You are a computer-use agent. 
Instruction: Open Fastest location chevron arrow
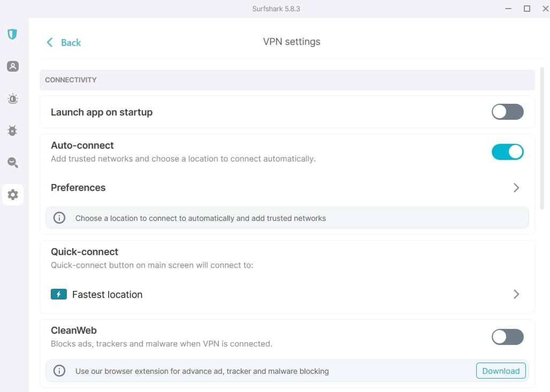(516, 294)
